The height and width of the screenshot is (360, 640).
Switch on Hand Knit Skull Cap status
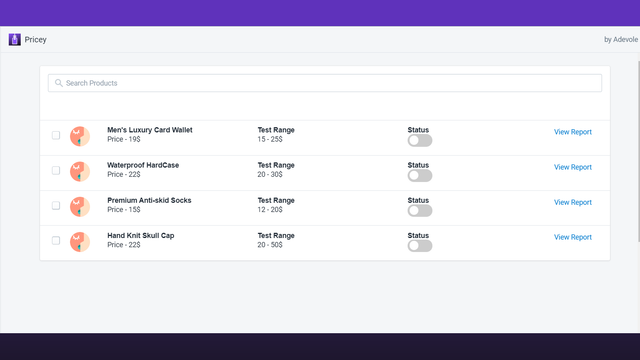tap(420, 246)
